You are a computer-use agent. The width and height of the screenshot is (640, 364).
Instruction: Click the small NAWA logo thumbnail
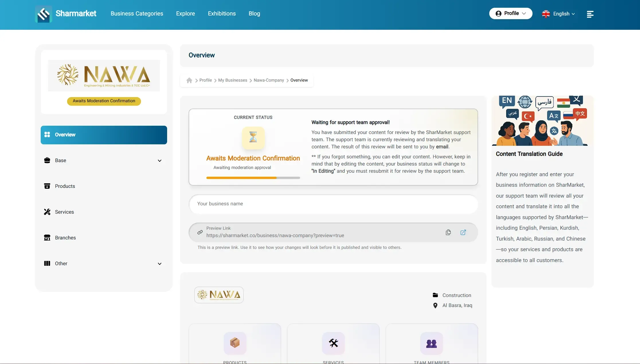pos(219,295)
